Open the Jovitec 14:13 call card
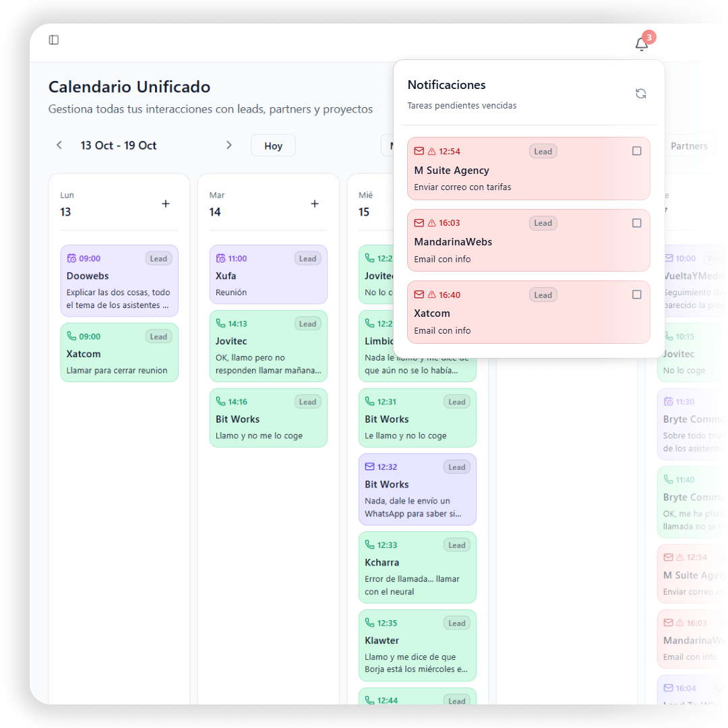The height and width of the screenshot is (728, 728). tap(268, 346)
